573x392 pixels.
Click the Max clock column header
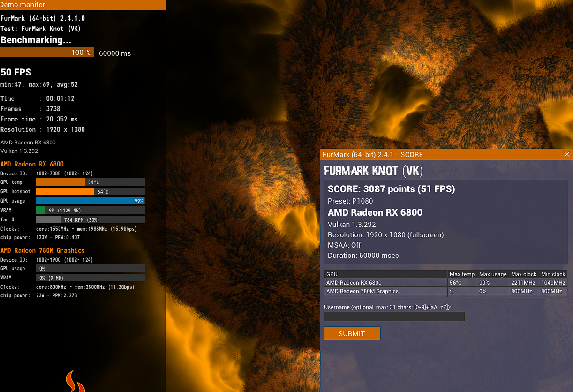[524, 274]
